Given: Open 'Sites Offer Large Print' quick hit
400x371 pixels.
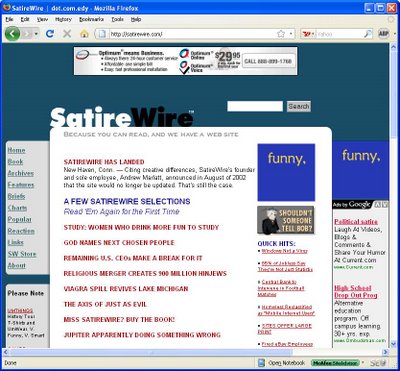Looking at the screenshot, I should coord(285,329).
